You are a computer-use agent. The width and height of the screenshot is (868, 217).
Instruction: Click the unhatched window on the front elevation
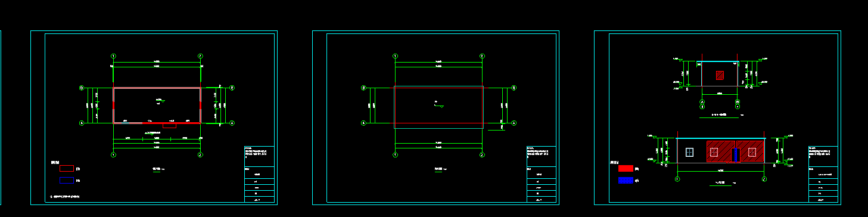[x=690, y=152]
